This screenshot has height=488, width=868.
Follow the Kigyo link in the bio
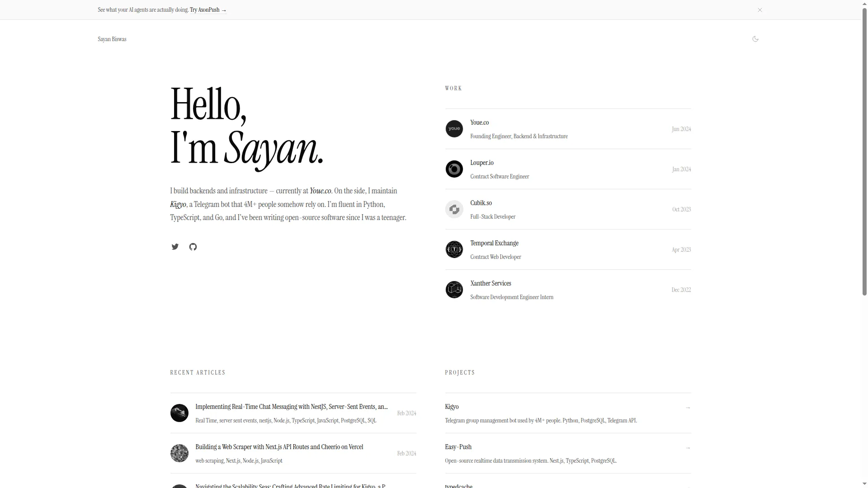(x=178, y=205)
